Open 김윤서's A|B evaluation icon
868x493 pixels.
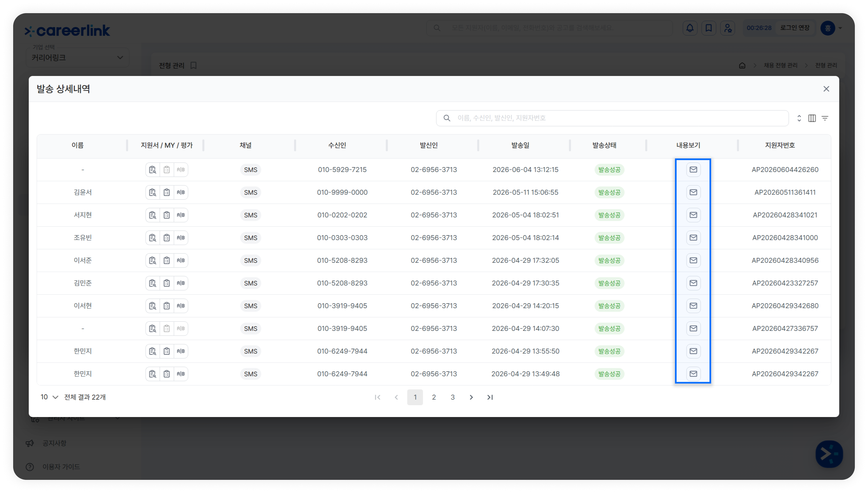pos(181,192)
